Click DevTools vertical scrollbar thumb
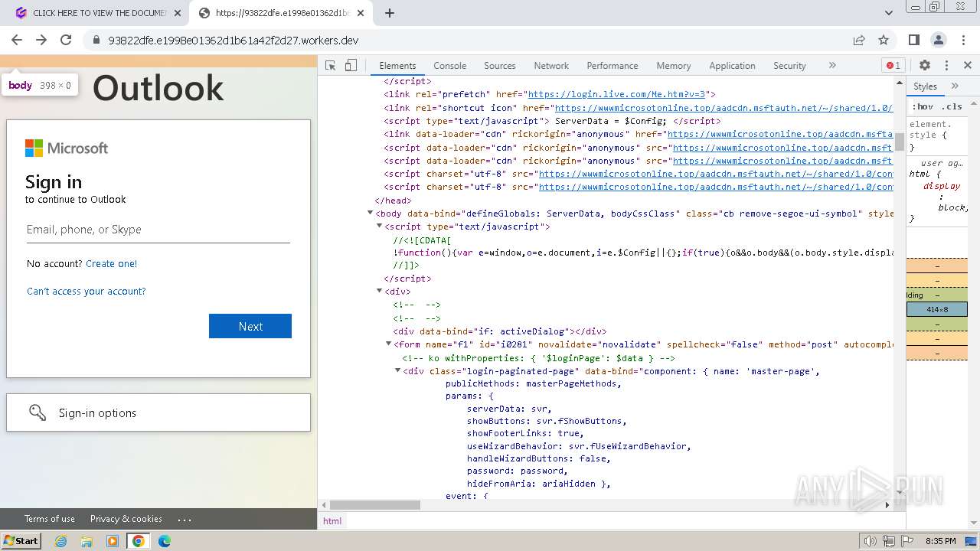 click(900, 141)
